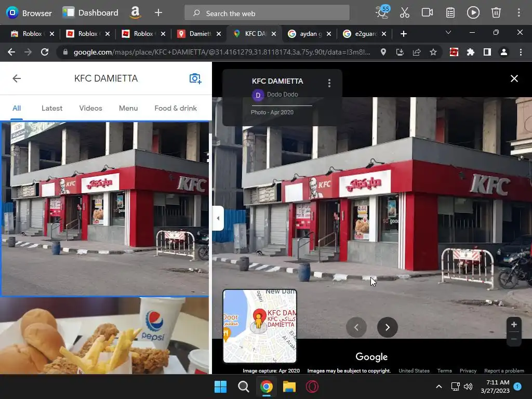
Task: Open the Extensions puzzle icon
Action: coord(471,52)
